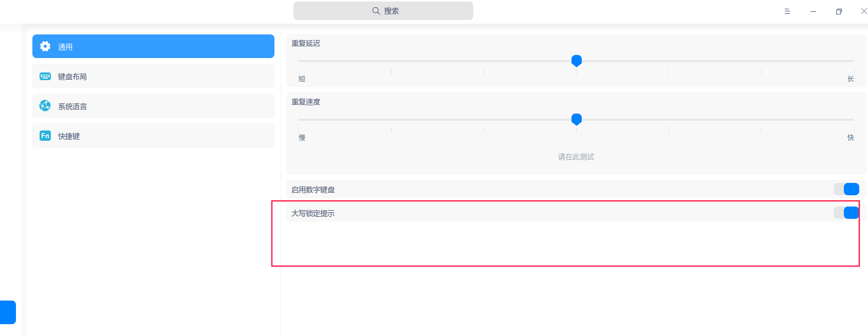Viewport: 868px width, 336px height.
Task: Restore the window size
Action: tap(839, 11)
